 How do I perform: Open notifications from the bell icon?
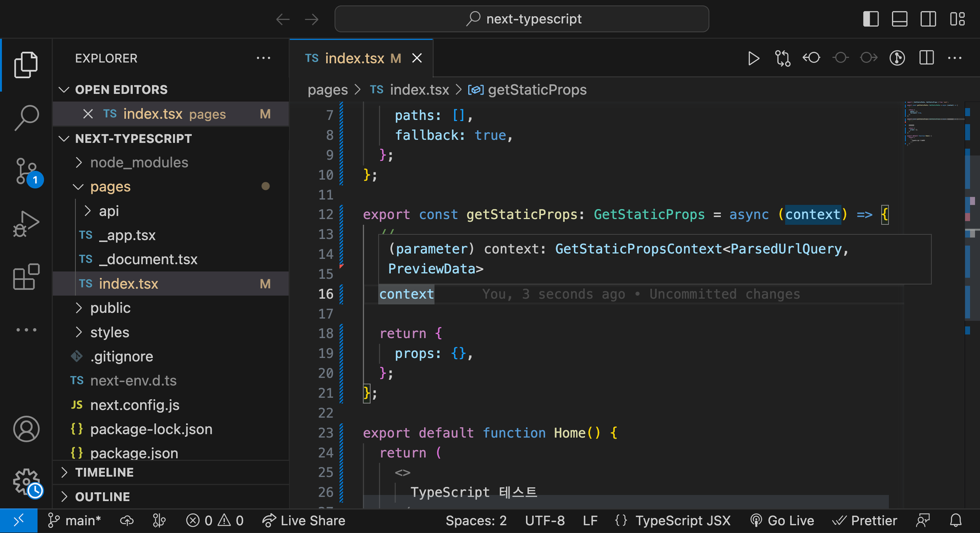coord(956,520)
